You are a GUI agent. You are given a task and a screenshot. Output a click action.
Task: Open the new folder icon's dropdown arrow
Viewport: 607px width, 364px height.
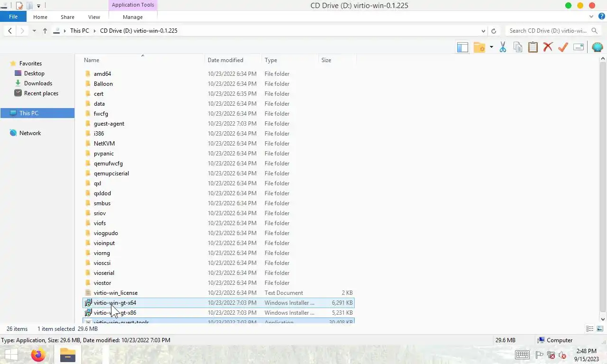(x=491, y=47)
